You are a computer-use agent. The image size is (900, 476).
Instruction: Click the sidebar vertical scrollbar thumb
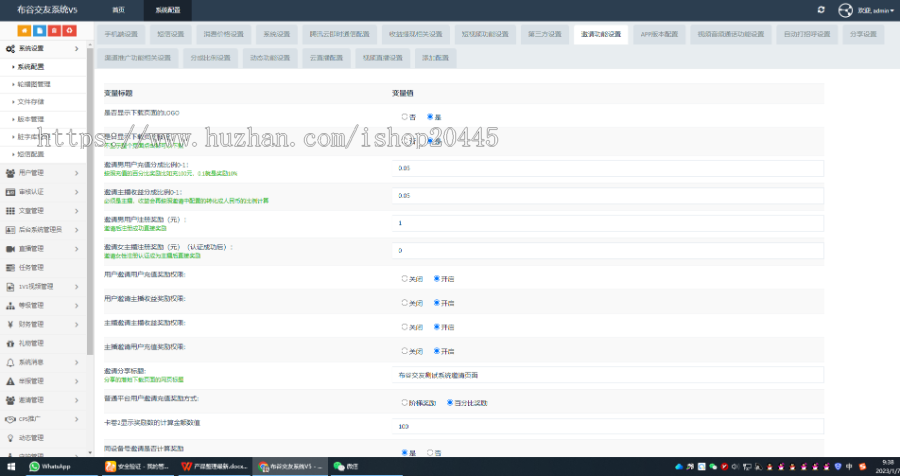click(x=90, y=201)
